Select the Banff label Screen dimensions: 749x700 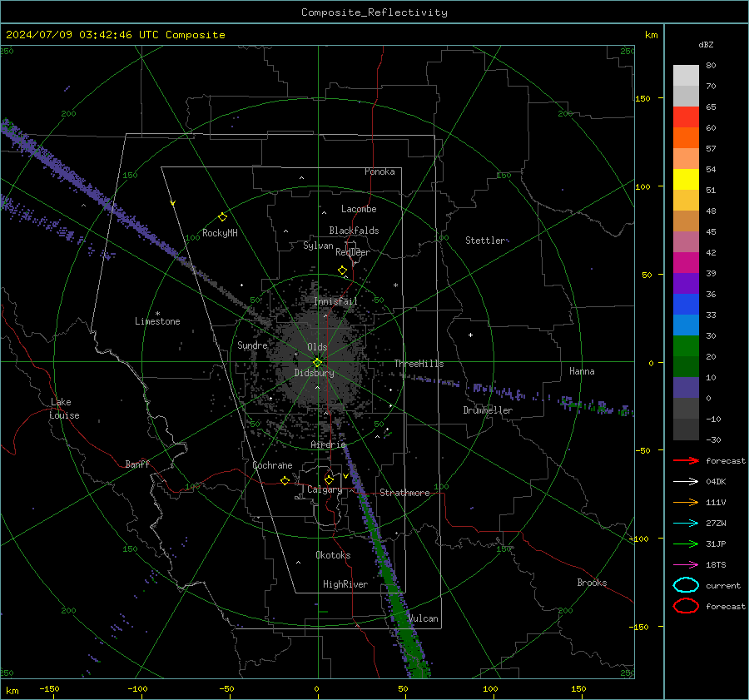[x=137, y=464]
